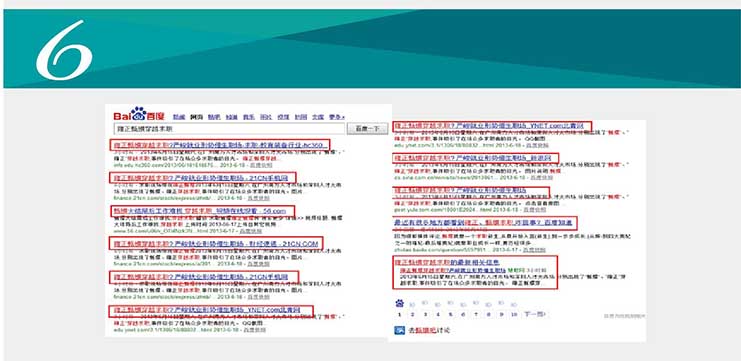This screenshot has height=361, width=741.
Task: Click the 百度一下 search button
Action: pos(367,129)
